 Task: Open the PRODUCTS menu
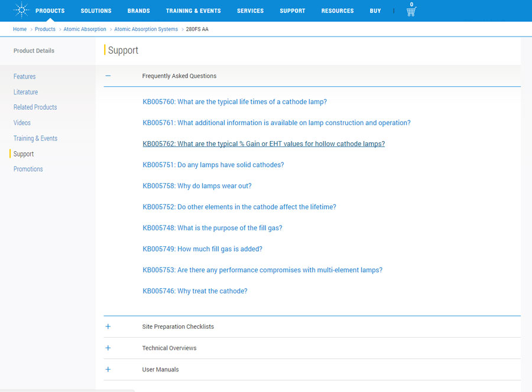(50, 11)
